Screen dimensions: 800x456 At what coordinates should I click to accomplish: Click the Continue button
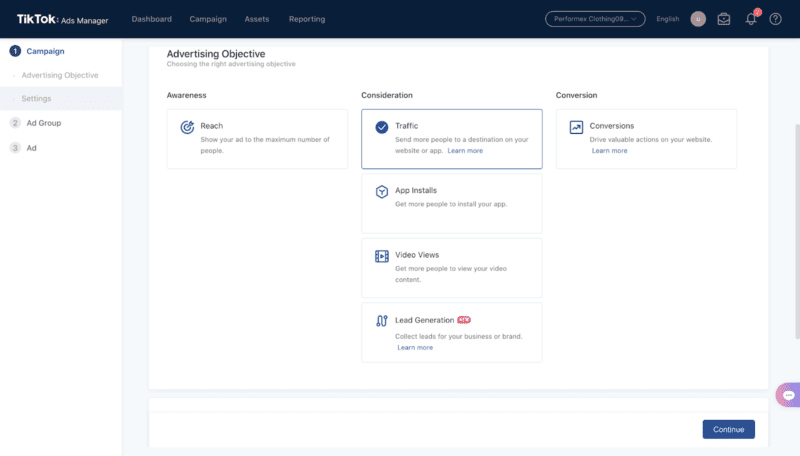tap(728, 429)
